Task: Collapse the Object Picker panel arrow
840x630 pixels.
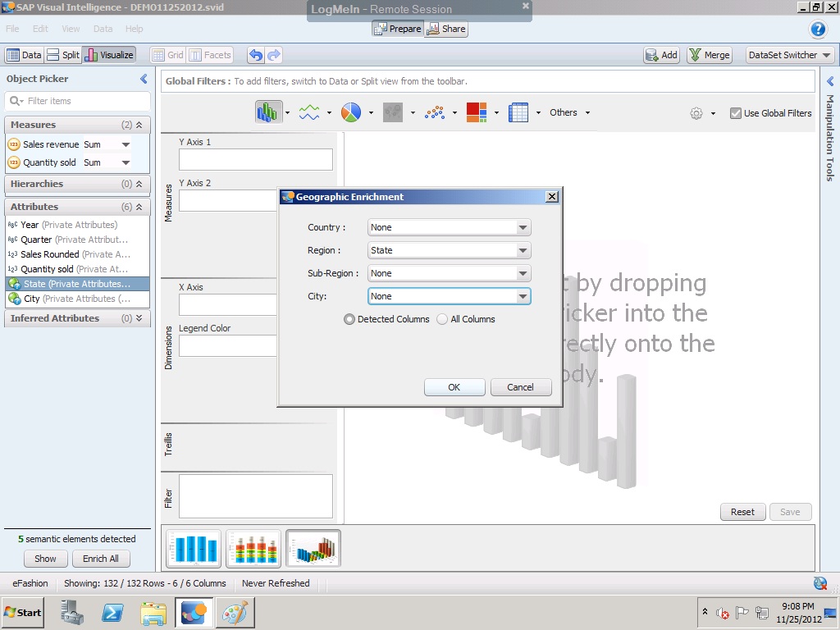Action: (144, 79)
